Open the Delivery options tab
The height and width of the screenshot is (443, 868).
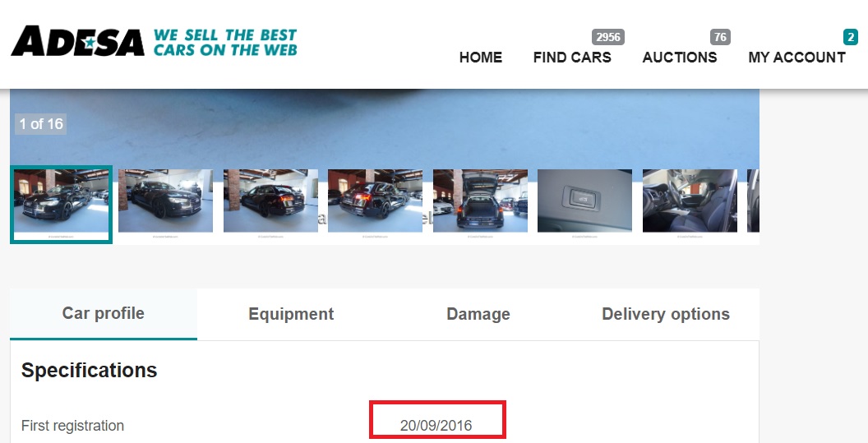tap(666, 314)
